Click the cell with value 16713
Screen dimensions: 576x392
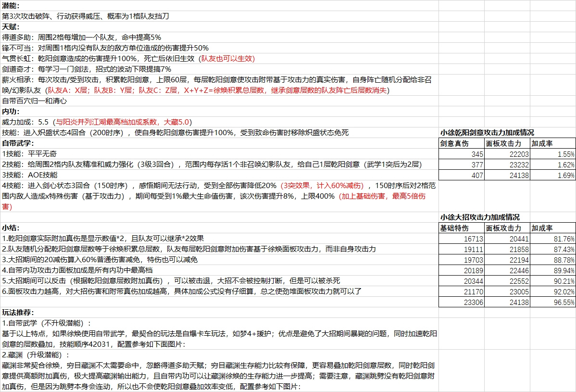click(x=462, y=239)
